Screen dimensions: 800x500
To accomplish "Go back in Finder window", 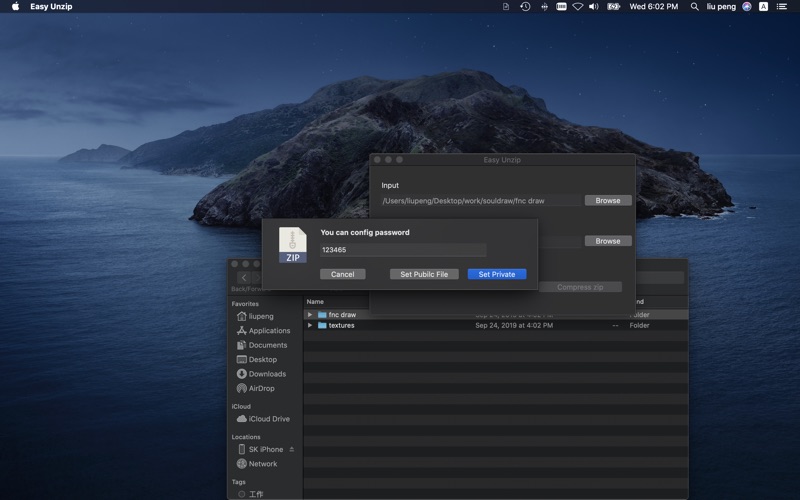I will pyautogui.click(x=244, y=278).
